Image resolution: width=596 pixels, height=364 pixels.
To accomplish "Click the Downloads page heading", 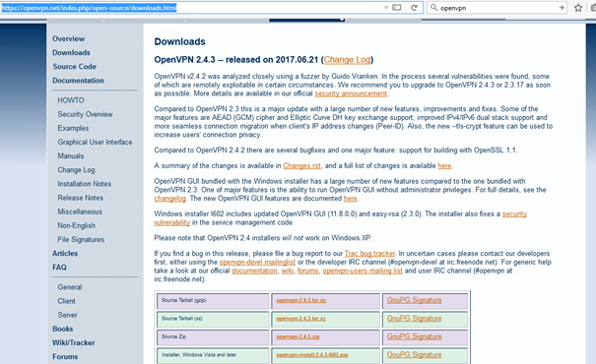I will point(180,41).
